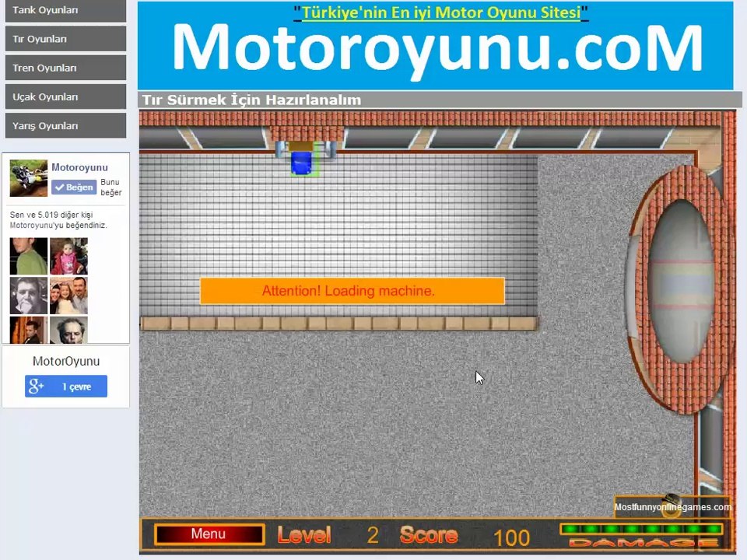Click the man in suit friend photo
The image size is (747, 560).
coord(29,330)
